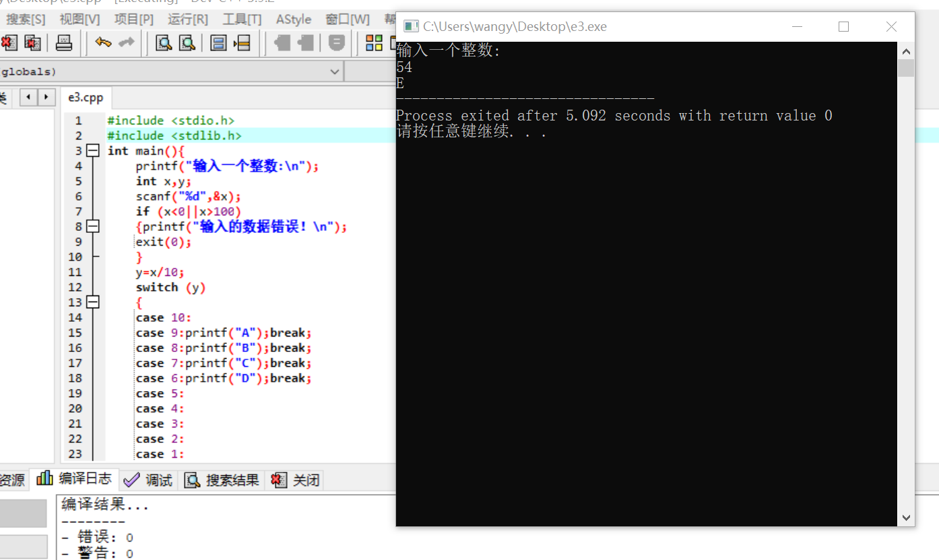Image resolution: width=939 pixels, height=560 pixels.
Task: Open the AStyle menu
Action: coord(294,20)
